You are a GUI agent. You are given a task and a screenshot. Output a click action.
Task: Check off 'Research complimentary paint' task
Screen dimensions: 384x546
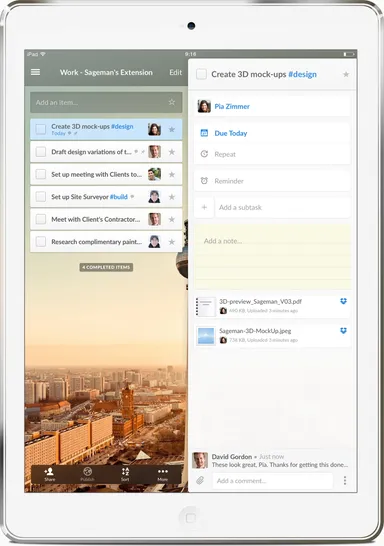click(41, 242)
